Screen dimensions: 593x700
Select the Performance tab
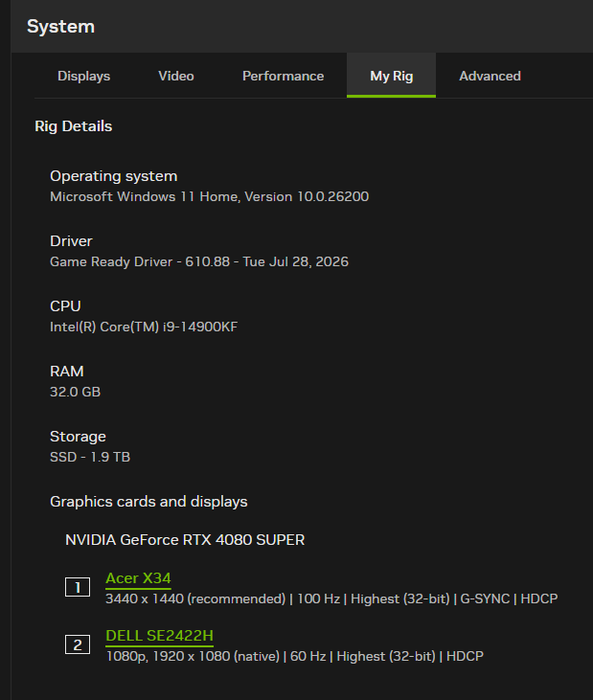283,76
